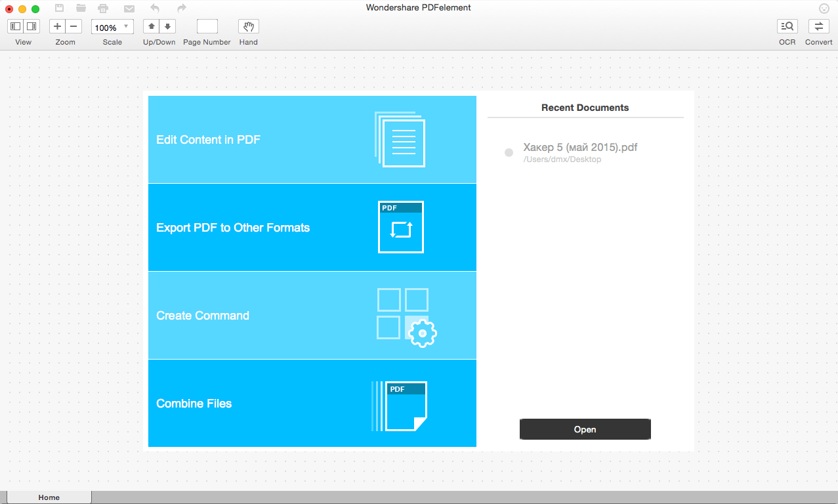Click the Save floppy disk icon

59,8
